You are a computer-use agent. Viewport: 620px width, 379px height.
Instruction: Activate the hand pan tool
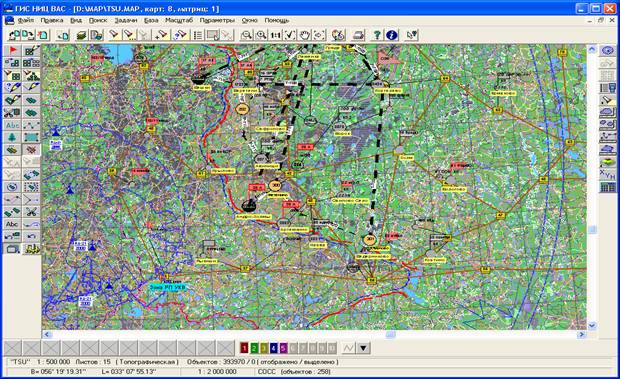coord(304,35)
